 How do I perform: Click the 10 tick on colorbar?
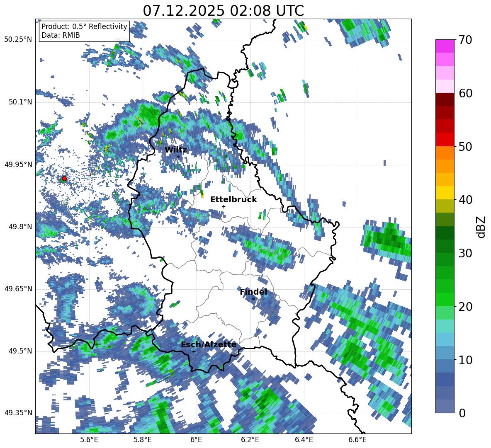465,360
